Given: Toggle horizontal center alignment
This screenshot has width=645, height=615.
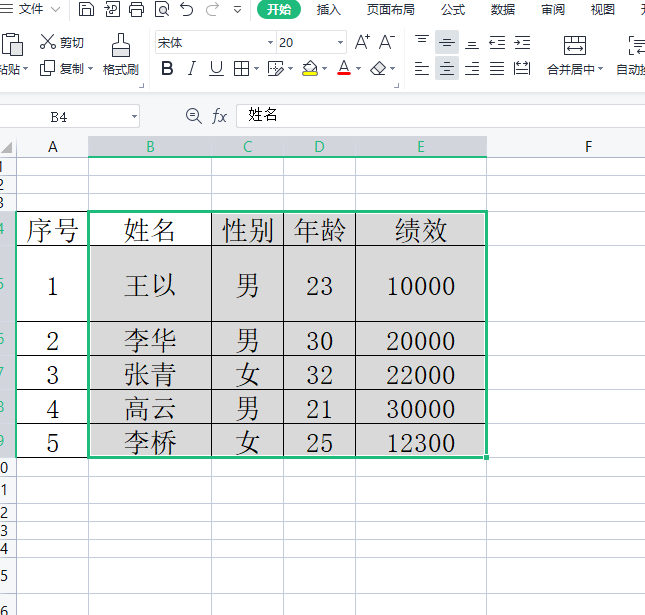Looking at the screenshot, I should (447, 68).
